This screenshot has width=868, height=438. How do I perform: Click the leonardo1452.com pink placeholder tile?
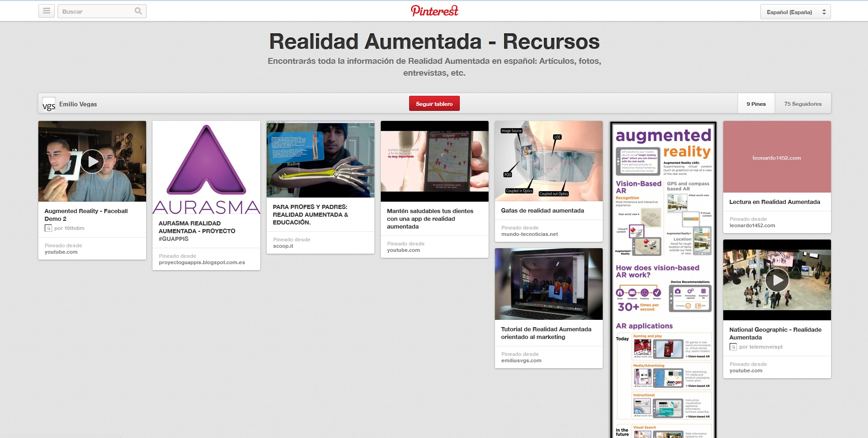(777, 157)
